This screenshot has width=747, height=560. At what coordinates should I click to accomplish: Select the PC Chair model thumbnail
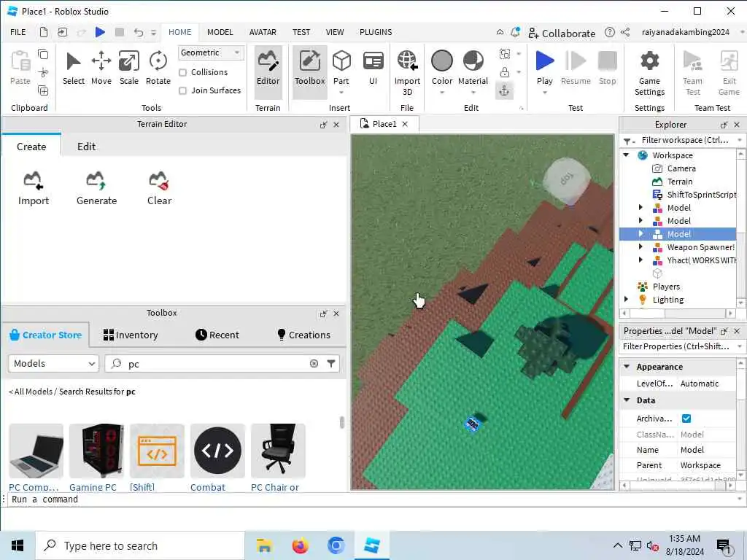point(278,451)
